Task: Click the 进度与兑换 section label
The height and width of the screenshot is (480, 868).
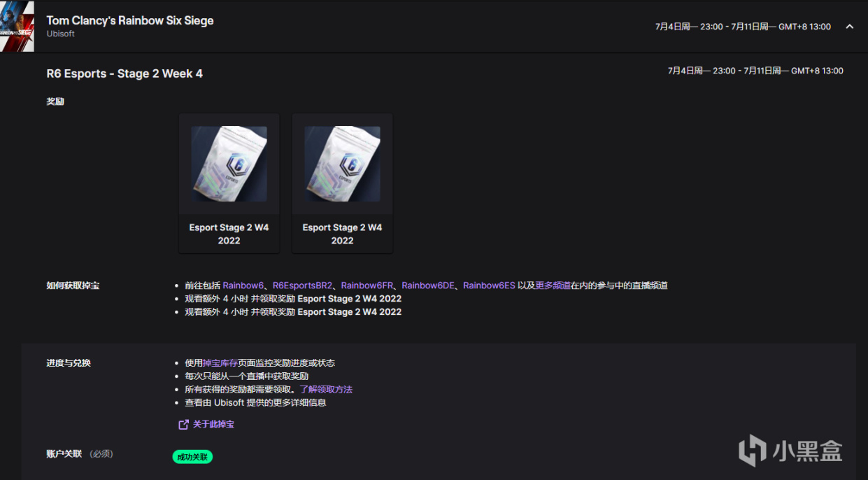Action: tap(69, 363)
